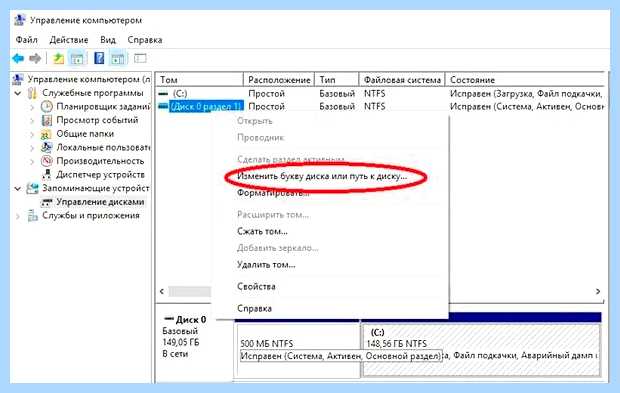This screenshot has width=620, height=393.
Task: Click the Диспетчер устройств icon
Action: coord(47,174)
